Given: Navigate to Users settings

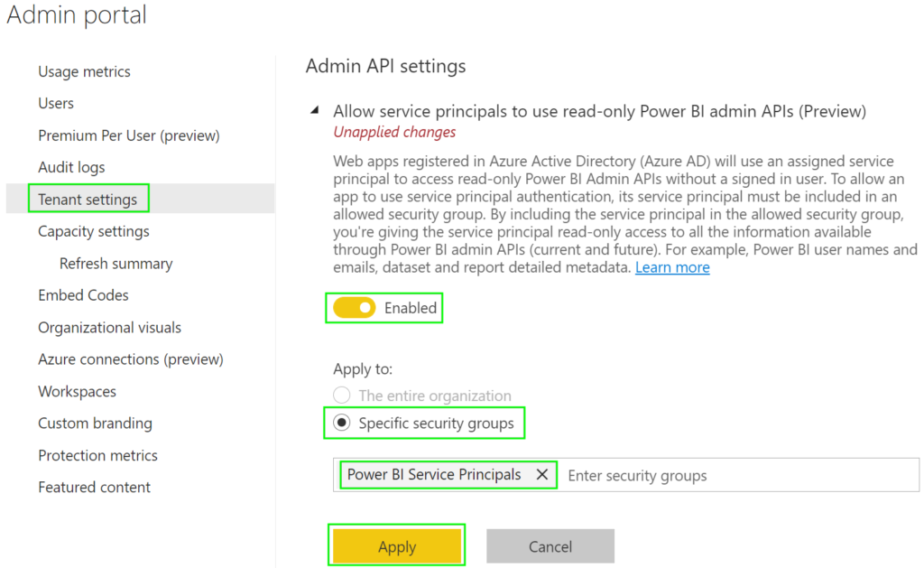Looking at the screenshot, I should 56,103.
